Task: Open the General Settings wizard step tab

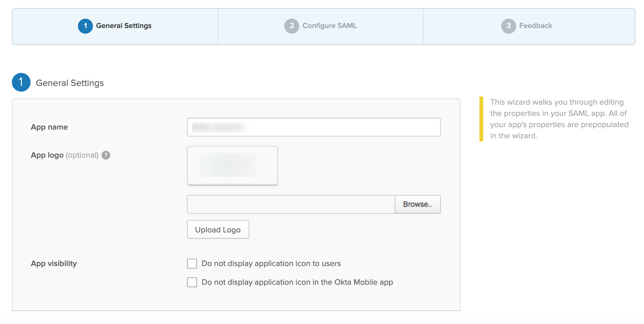Action: (x=115, y=26)
